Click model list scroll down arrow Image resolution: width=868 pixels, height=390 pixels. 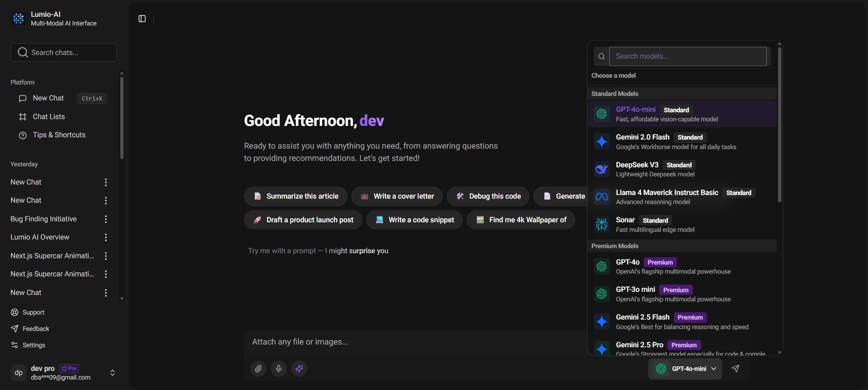[779, 353]
